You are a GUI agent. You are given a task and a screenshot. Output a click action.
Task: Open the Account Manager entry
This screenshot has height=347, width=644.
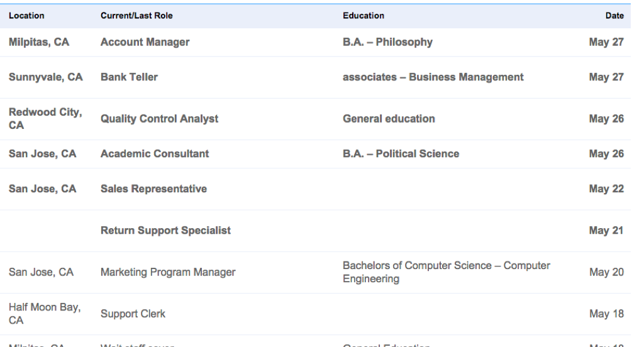tap(145, 43)
